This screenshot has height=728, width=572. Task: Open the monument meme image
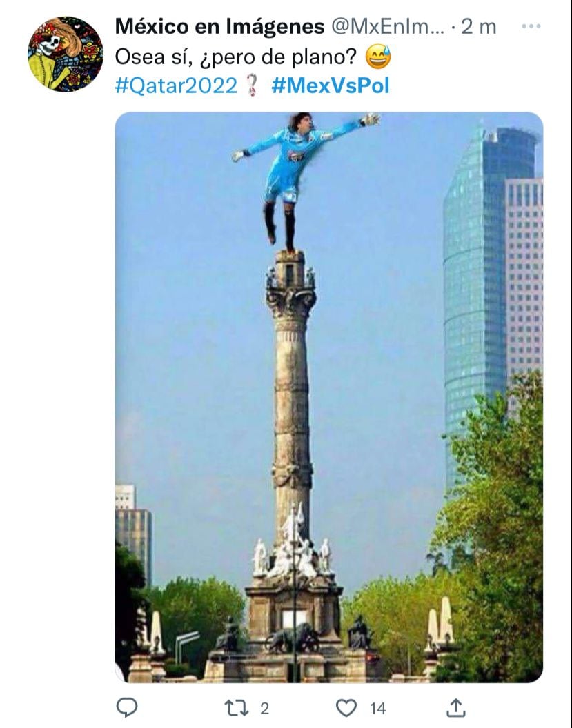coord(329,397)
